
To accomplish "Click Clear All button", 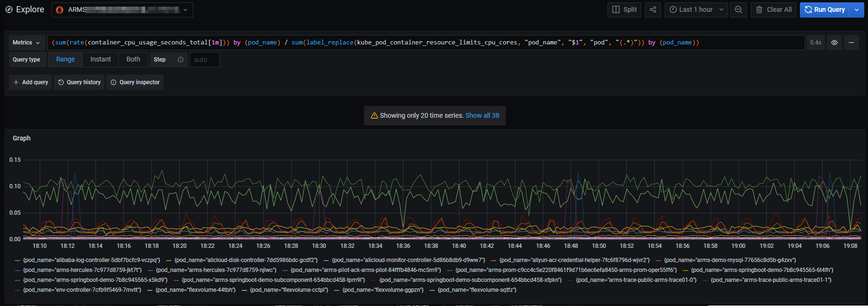I will 773,9.
